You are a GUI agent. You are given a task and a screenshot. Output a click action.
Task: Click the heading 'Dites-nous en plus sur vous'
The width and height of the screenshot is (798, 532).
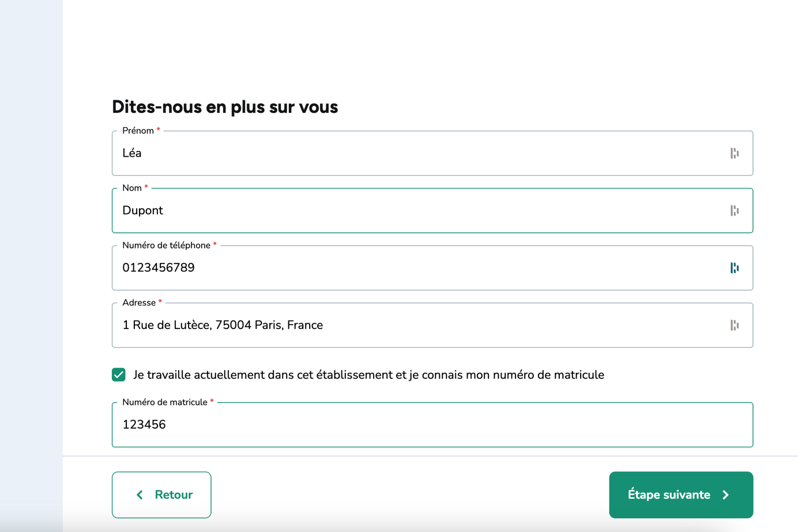coord(225,107)
